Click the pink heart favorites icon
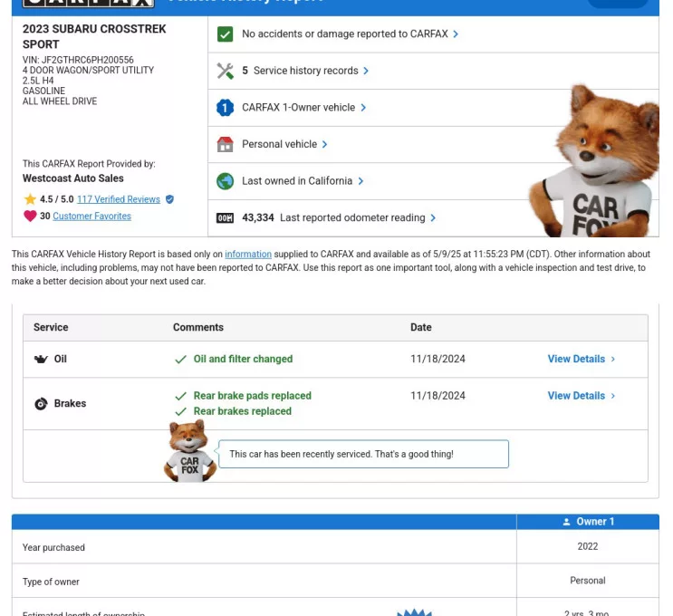Screen dimensions: 673x616 (x=30, y=217)
